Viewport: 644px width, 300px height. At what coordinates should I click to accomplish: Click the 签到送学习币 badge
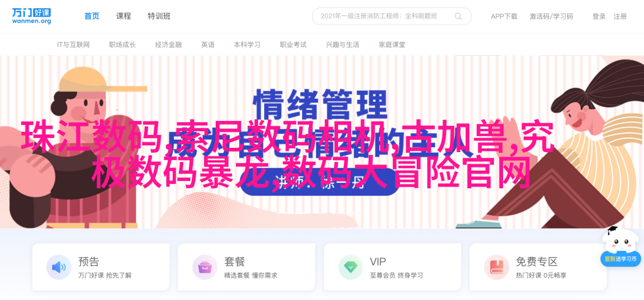tap(621, 260)
